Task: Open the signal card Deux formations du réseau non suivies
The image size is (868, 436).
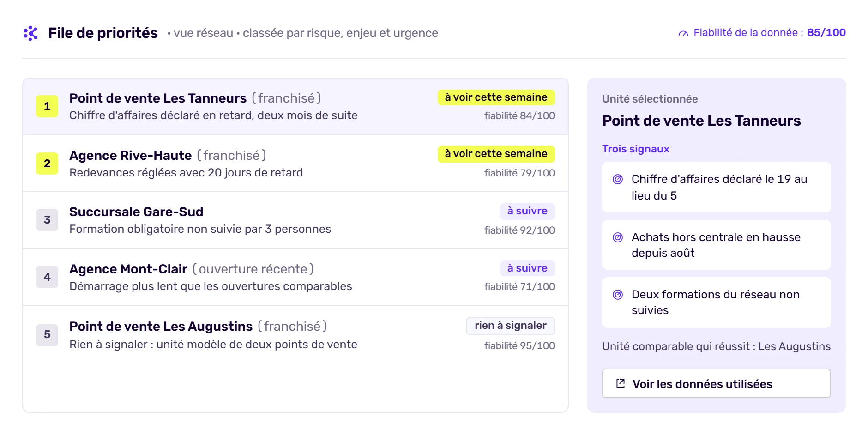Action: coord(716,303)
